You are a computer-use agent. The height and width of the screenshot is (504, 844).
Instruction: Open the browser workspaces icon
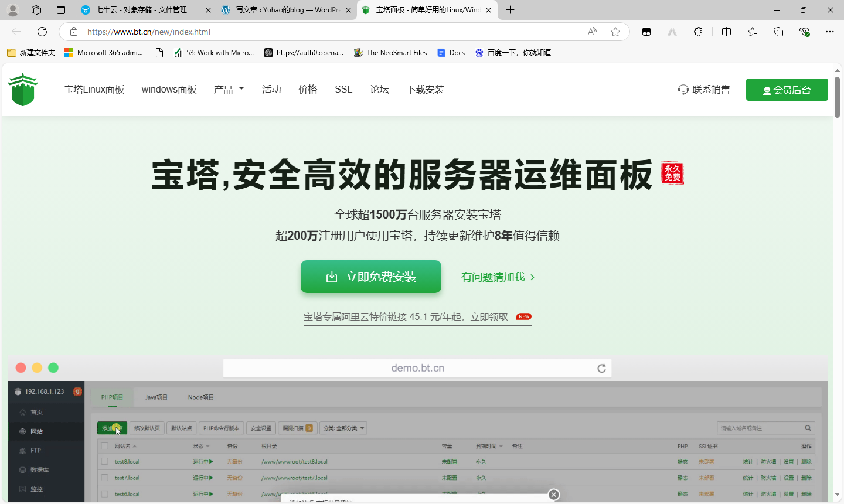point(36,10)
